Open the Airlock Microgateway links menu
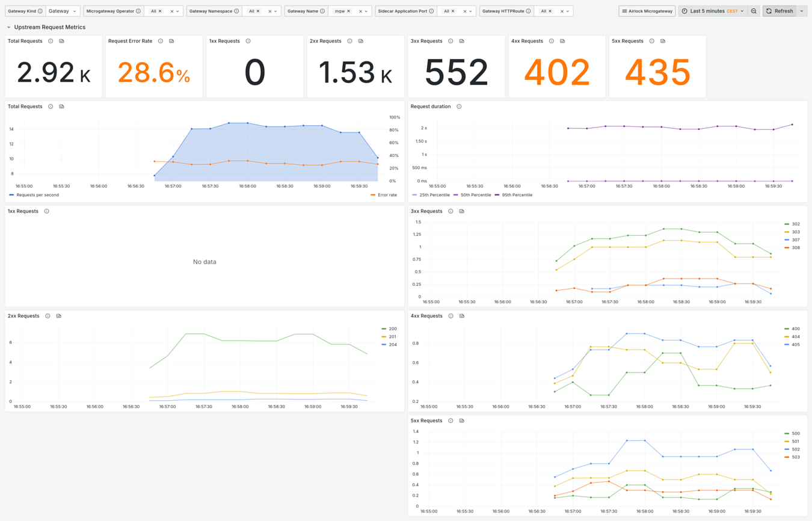The width and height of the screenshot is (812, 521). (647, 11)
